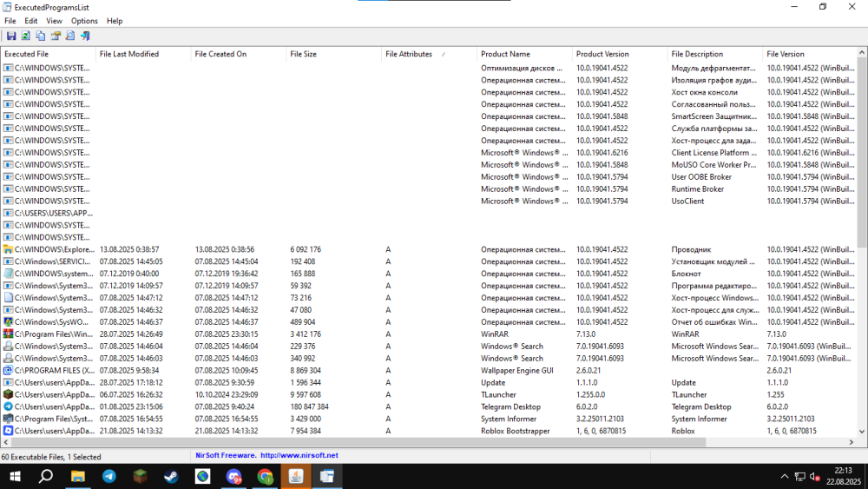Show hidden system tray icons
Viewport: 868px width, 489px height.
coord(785,476)
